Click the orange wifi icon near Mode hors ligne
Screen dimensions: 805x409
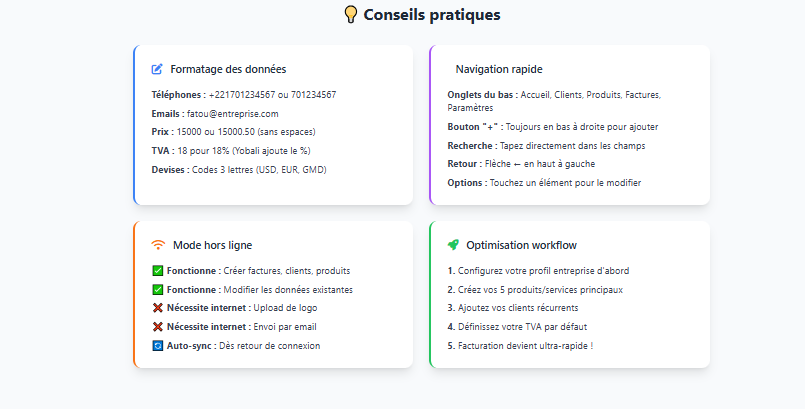(158, 245)
